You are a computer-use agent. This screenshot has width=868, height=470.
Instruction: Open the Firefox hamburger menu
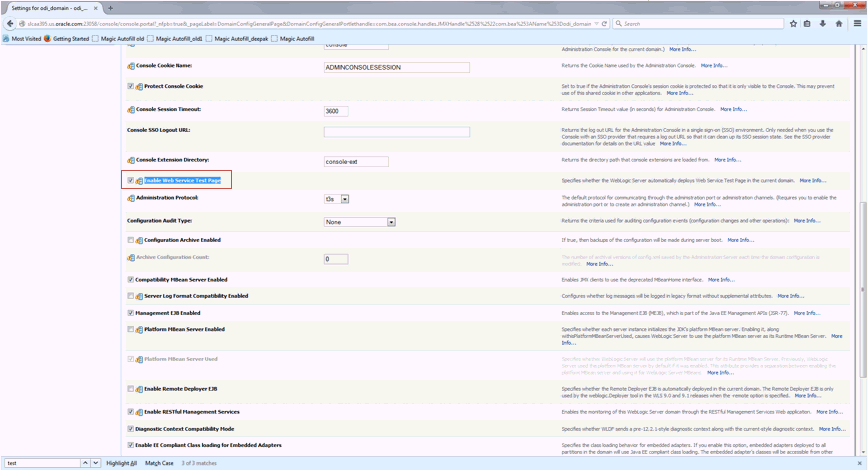point(857,24)
